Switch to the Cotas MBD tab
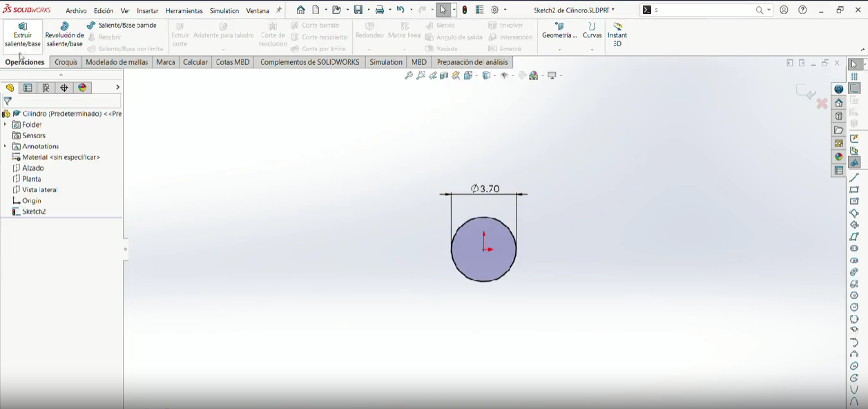The width and height of the screenshot is (868, 409). tap(233, 62)
